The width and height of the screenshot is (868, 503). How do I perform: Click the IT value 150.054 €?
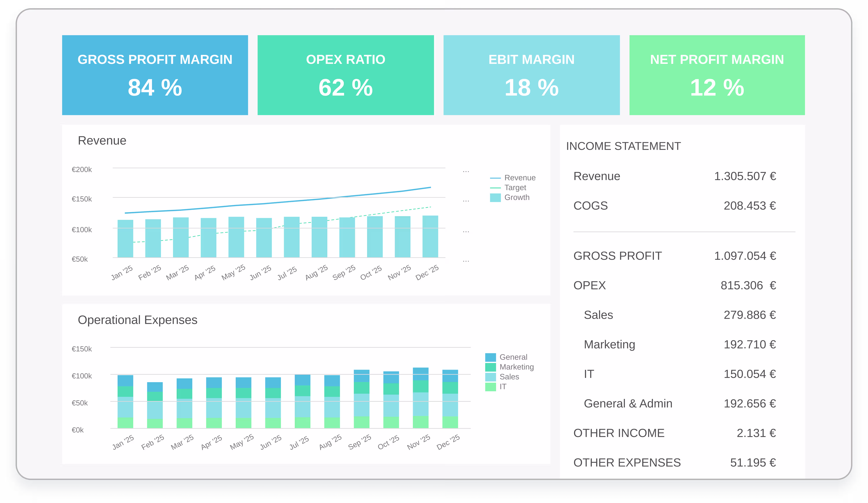(x=750, y=374)
